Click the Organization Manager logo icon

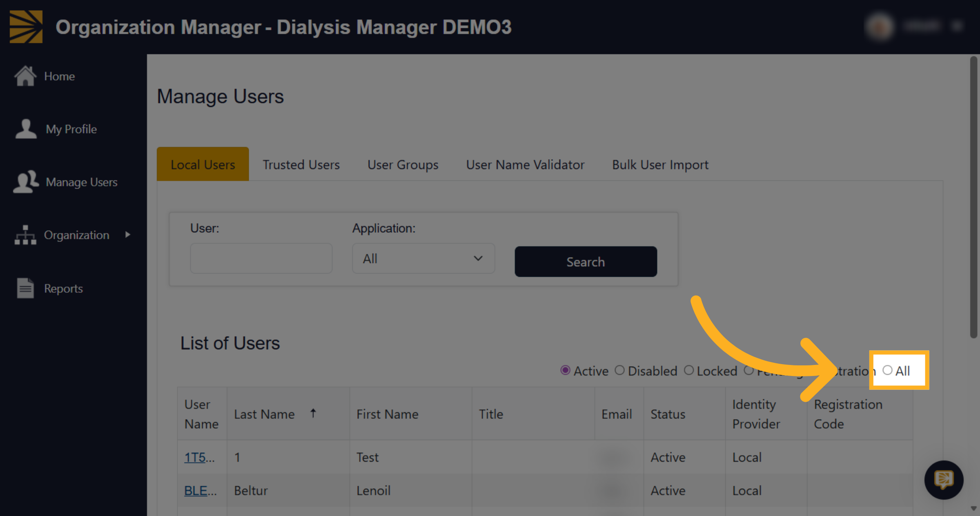pyautogui.click(x=26, y=27)
